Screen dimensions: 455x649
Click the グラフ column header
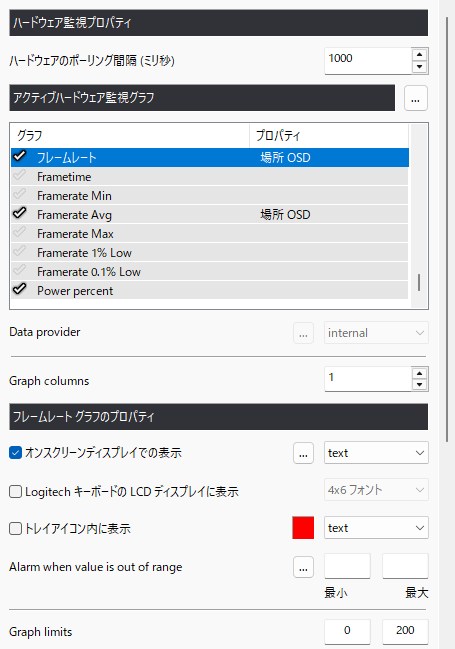pyautogui.click(x=130, y=135)
